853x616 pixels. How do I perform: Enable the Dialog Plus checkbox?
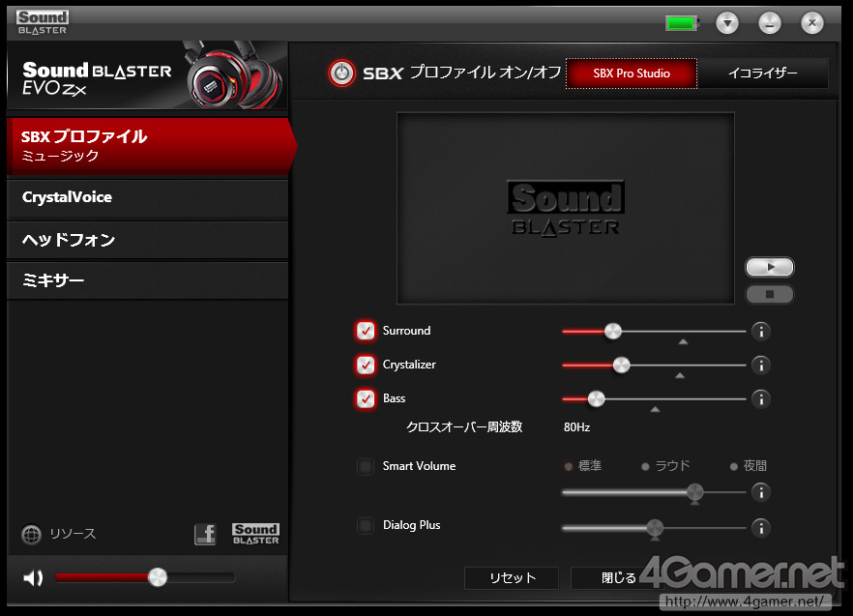pyautogui.click(x=366, y=526)
